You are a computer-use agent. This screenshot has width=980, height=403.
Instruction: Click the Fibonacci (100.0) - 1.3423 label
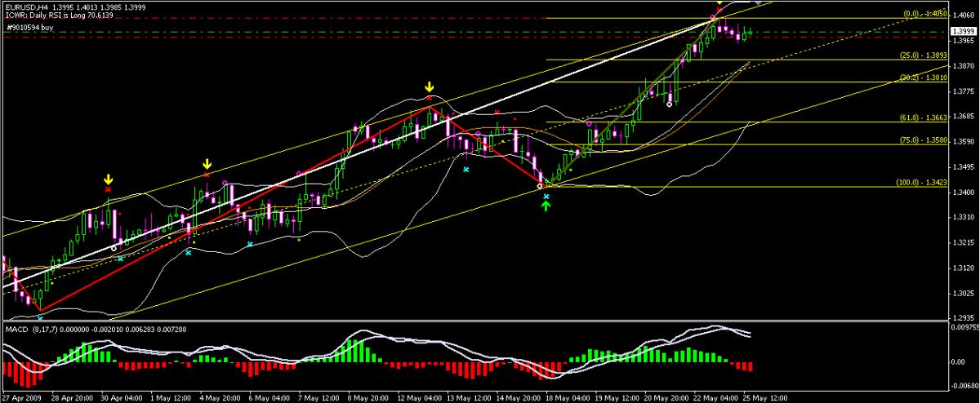(x=921, y=183)
